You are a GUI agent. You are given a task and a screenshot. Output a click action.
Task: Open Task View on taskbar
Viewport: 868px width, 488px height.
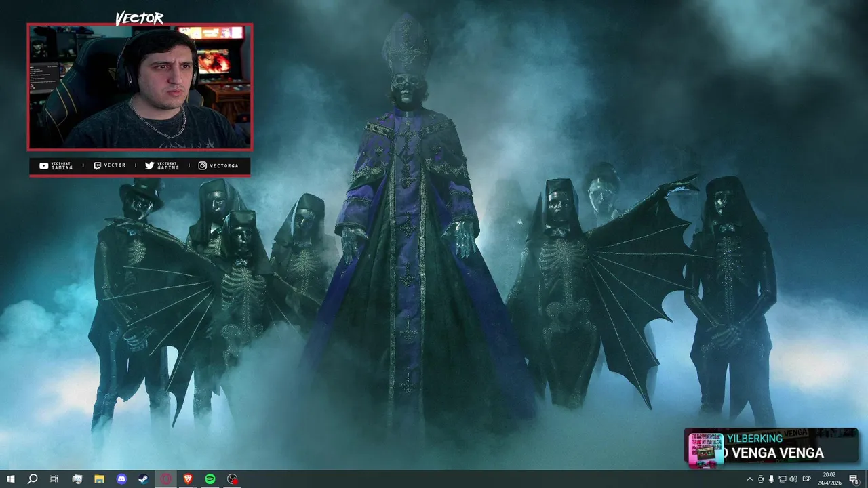coord(54,479)
